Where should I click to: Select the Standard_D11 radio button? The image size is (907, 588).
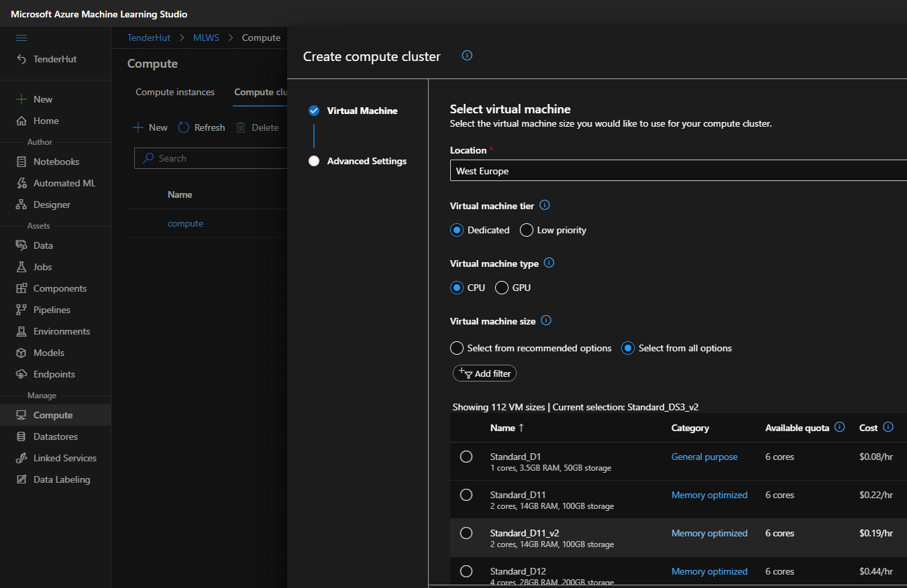click(x=466, y=495)
